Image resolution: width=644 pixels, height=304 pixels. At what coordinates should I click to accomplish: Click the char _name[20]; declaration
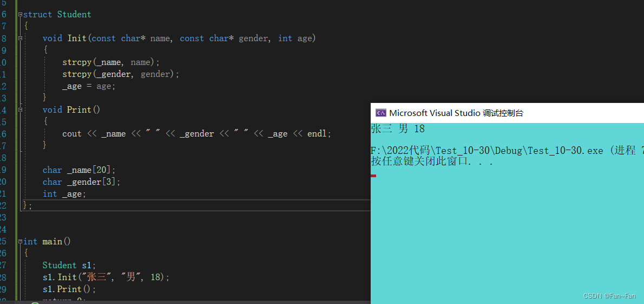(79, 170)
